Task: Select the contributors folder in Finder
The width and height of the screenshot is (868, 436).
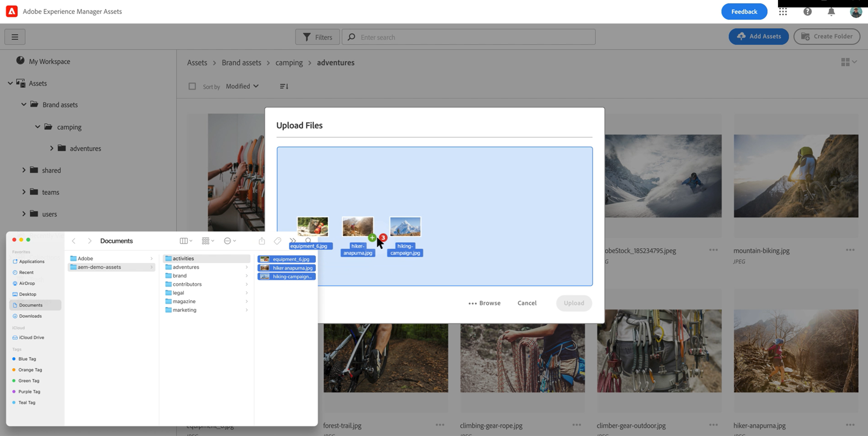Action: coord(207,284)
